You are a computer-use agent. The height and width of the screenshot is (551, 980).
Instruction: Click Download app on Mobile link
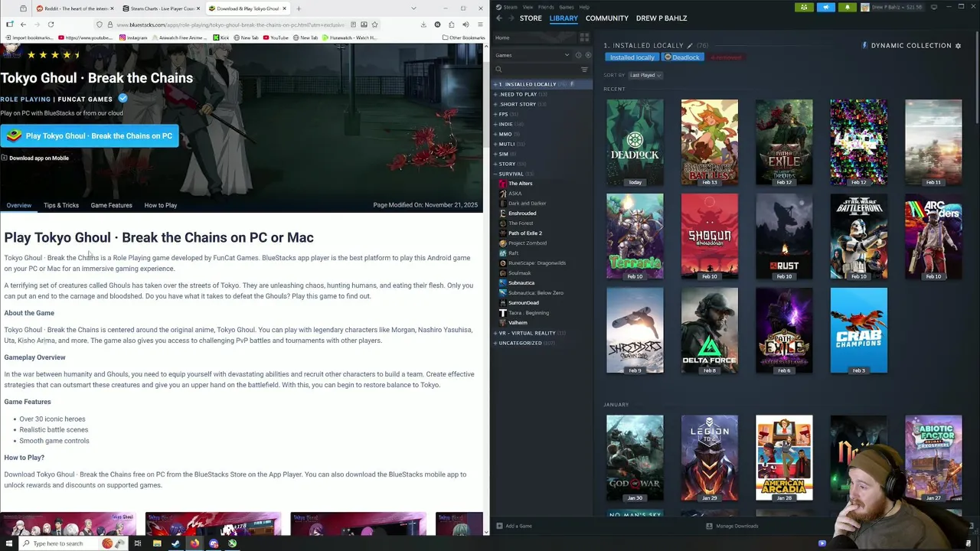35,158
